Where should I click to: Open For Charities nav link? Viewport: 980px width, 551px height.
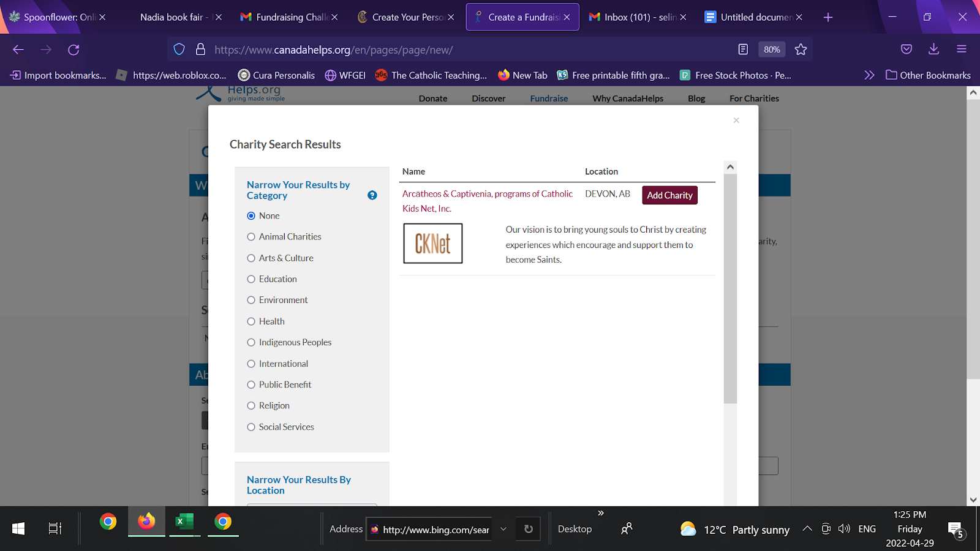754,99
